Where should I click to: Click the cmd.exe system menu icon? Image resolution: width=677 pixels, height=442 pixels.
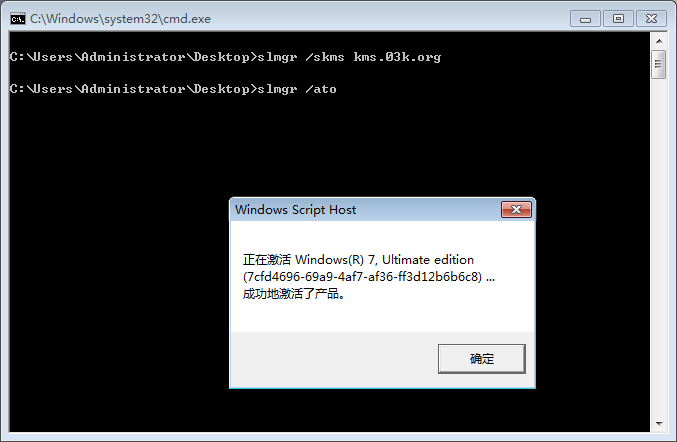(17, 18)
